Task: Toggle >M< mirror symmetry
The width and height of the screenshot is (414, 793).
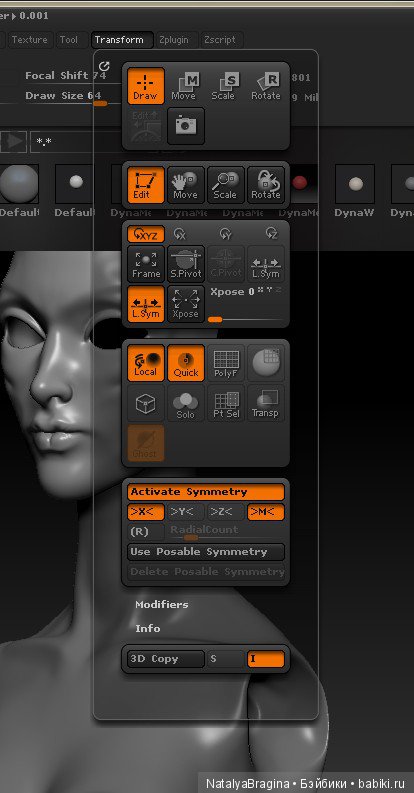Action: point(266,512)
